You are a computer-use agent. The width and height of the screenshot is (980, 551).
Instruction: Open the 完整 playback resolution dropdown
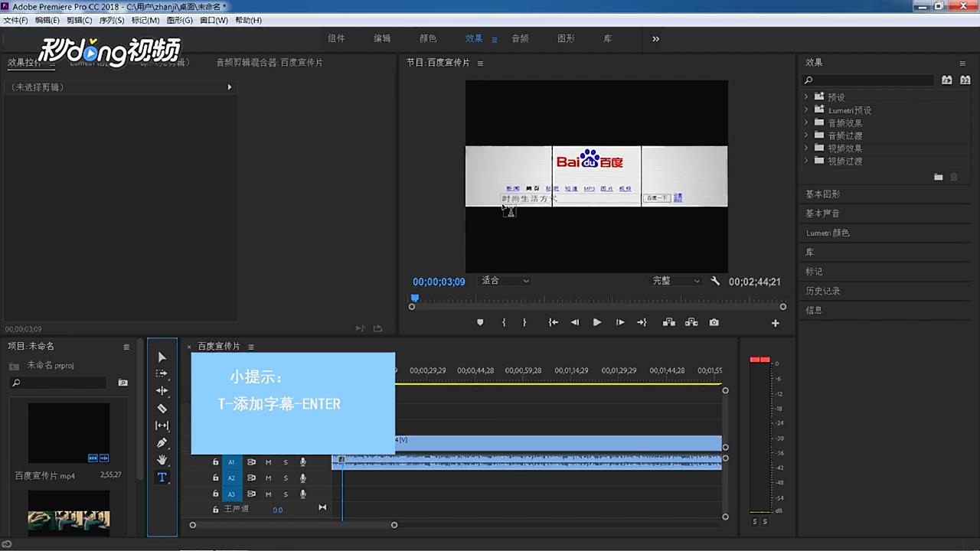coord(675,281)
